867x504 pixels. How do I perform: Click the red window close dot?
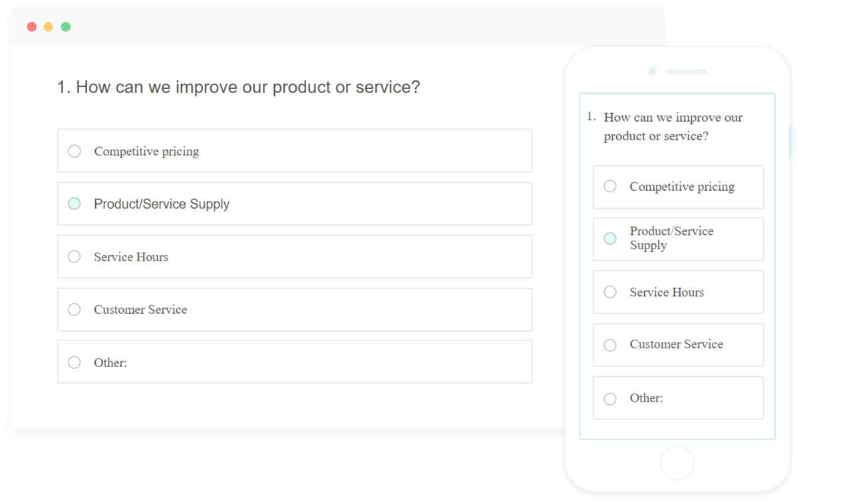click(31, 27)
